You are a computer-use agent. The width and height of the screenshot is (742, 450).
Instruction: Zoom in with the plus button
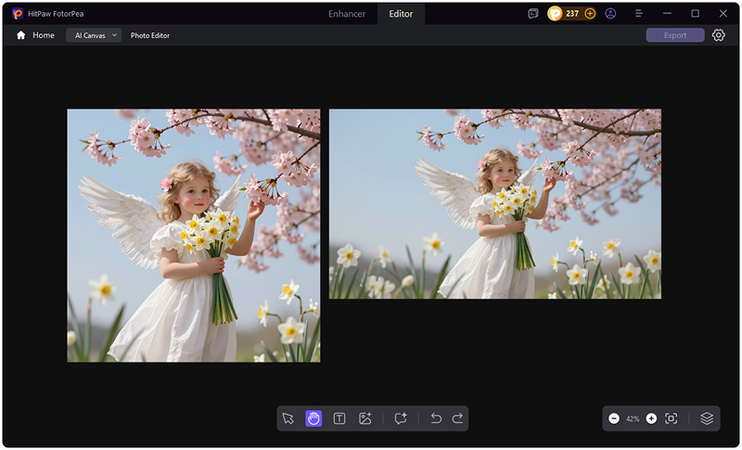(651, 418)
